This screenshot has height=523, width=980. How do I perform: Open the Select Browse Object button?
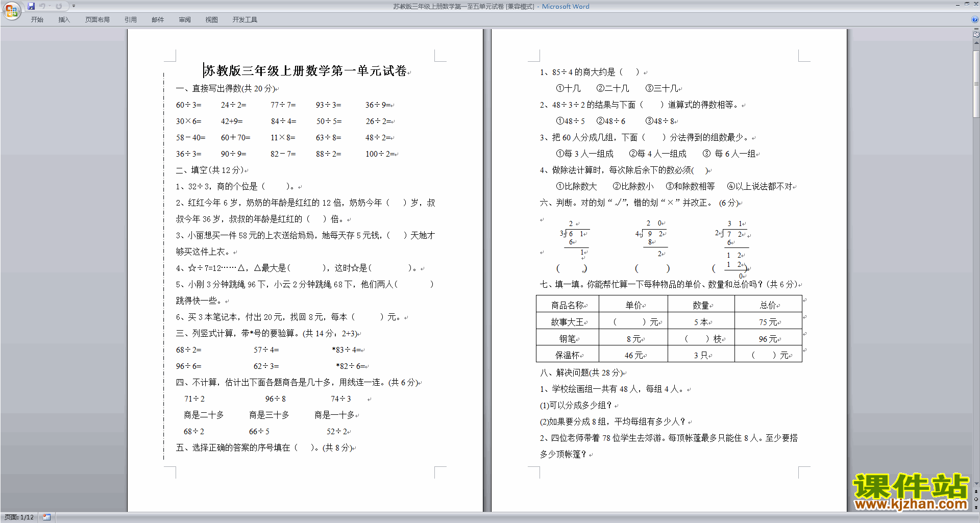976,500
